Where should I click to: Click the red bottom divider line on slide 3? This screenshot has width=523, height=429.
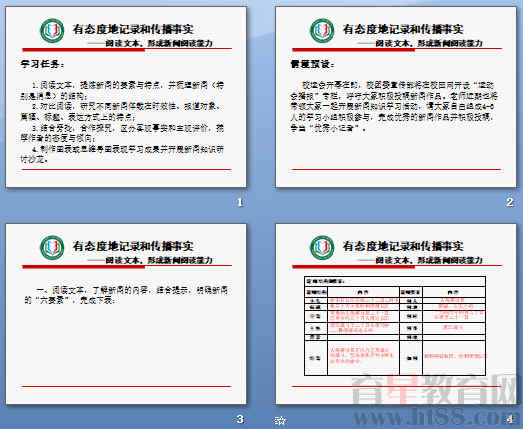[x=126, y=386]
